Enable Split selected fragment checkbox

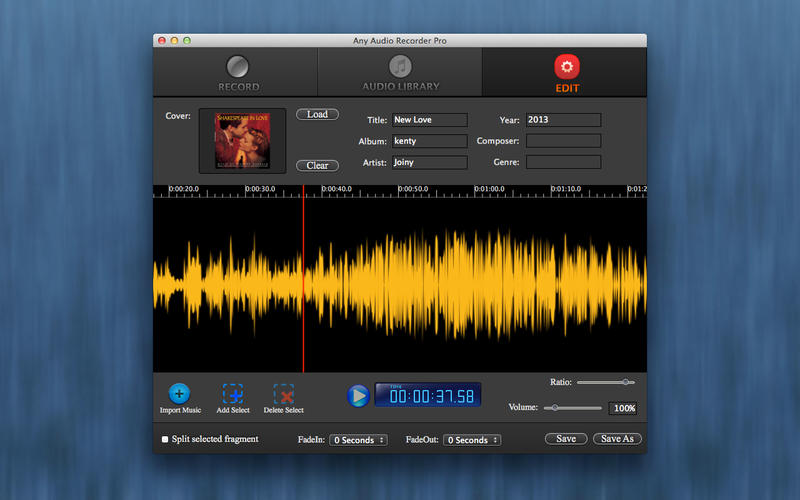click(165, 439)
